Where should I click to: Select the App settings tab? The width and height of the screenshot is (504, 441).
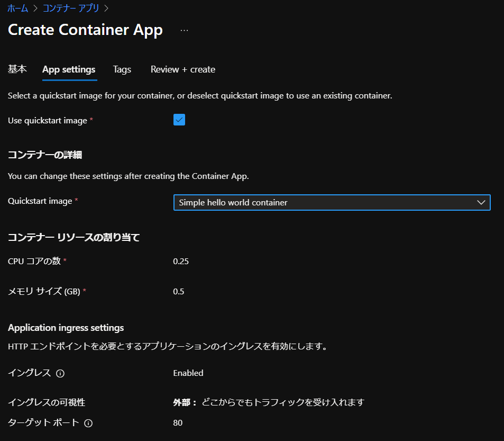click(69, 69)
